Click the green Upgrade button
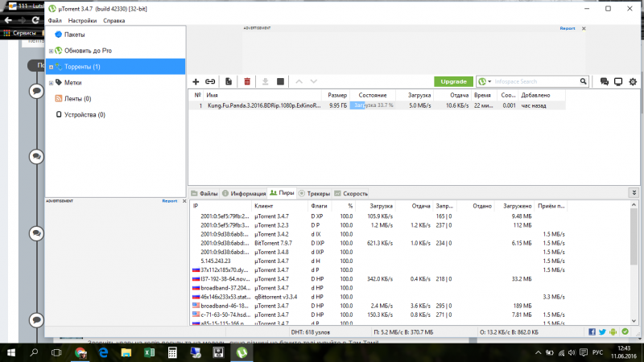 453,81
